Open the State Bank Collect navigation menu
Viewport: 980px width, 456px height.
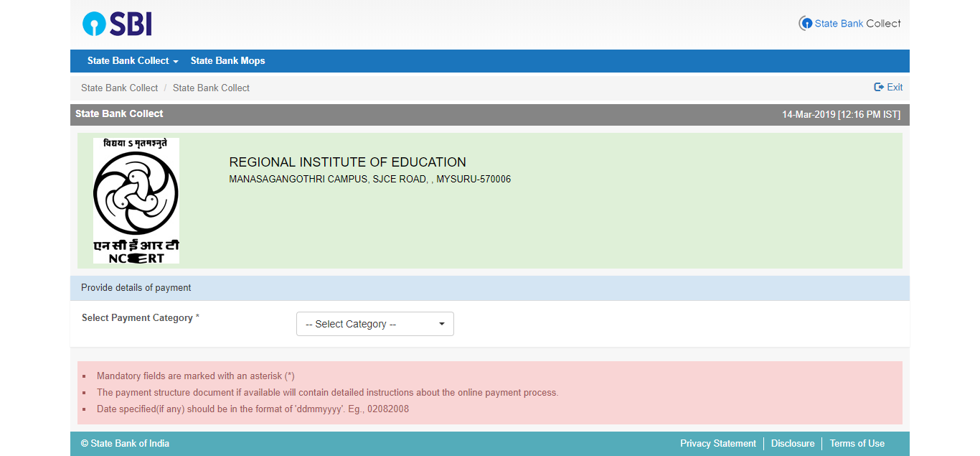coord(132,61)
